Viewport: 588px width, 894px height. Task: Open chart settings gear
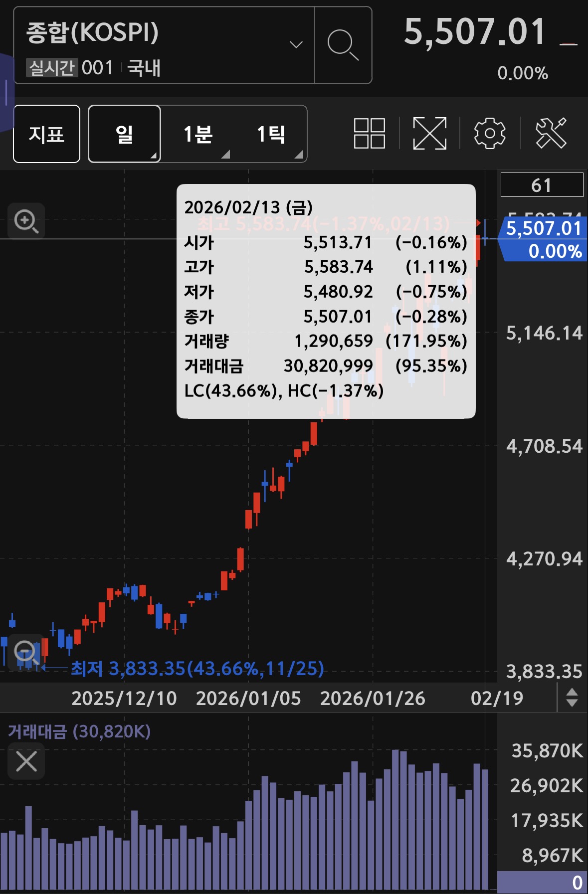point(490,133)
